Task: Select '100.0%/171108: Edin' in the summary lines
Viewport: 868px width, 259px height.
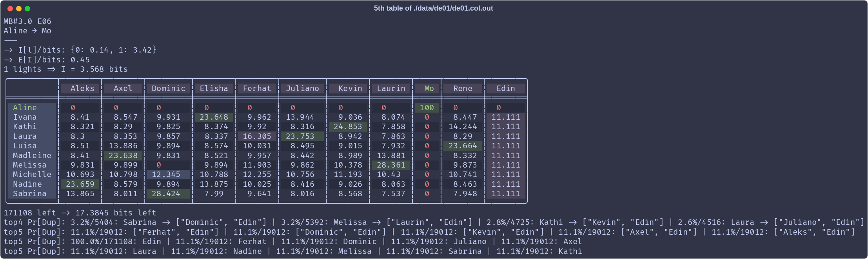Action: pos(116,241)
